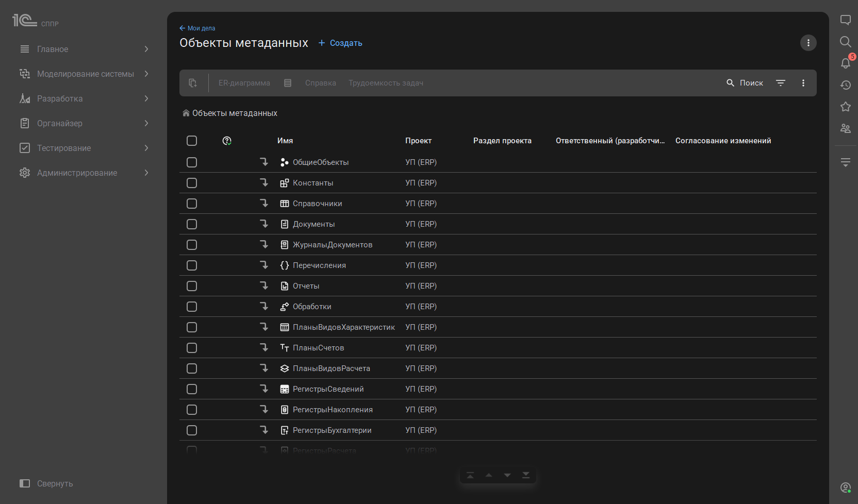Screen dimensions: 858x504
Task: Tick the checkbox for Документы row
Action: point(192,224)
